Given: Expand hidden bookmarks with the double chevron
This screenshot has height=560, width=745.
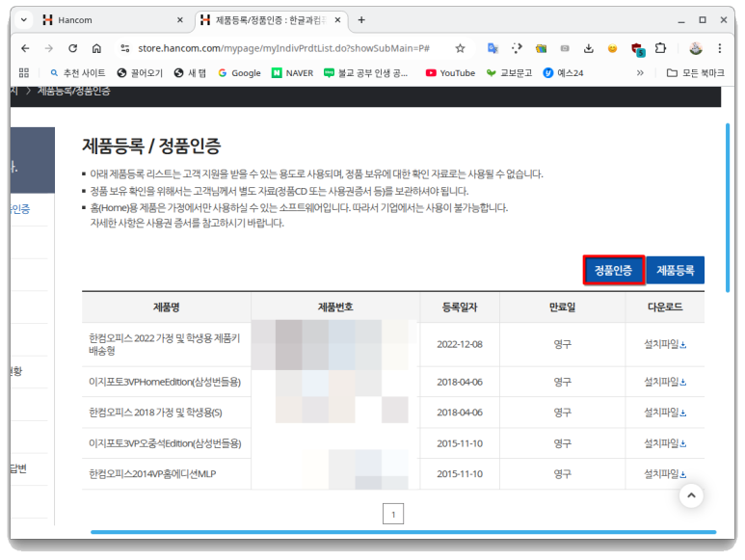Looking at the screenshot, I should pyautogui.click(x=640, y=72).
